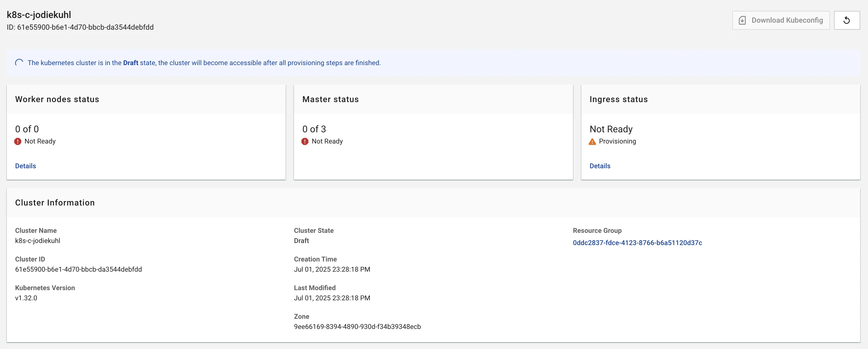Click red error icon under Master status
This screenshot has height=349, width=868.
coord(305,141)
